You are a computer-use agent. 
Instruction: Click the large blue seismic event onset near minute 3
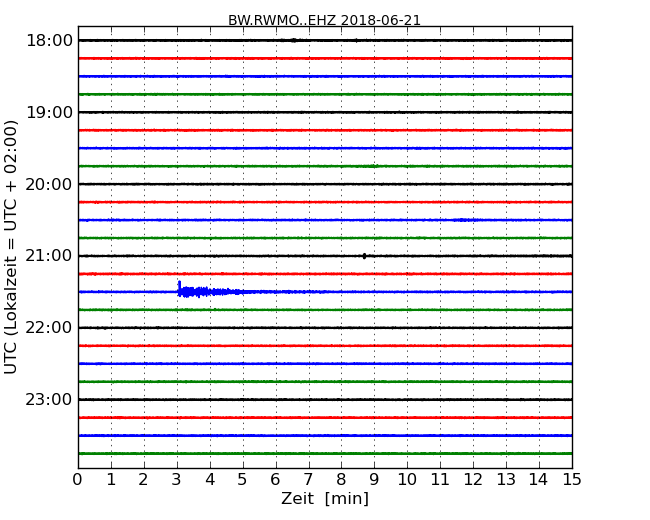179,289
